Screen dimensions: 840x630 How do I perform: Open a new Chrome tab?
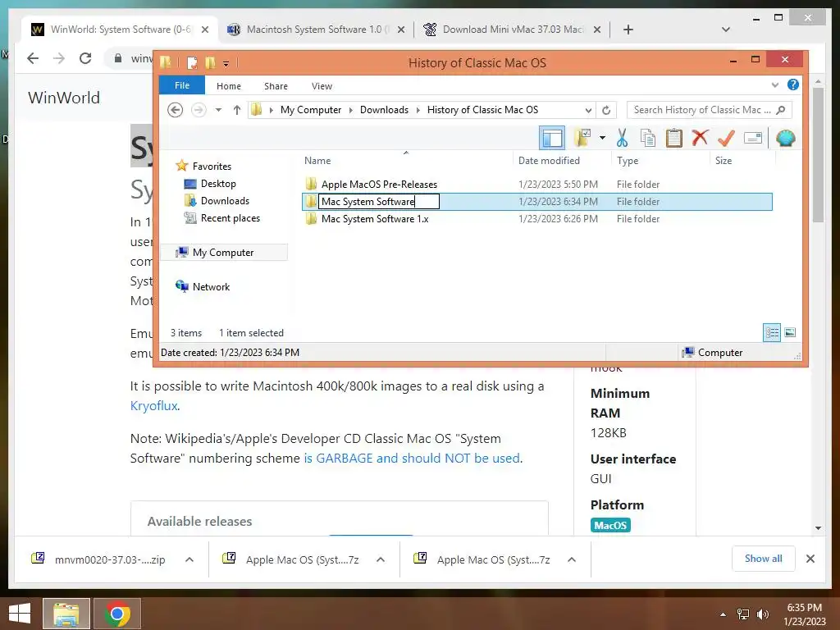(628, 30)
